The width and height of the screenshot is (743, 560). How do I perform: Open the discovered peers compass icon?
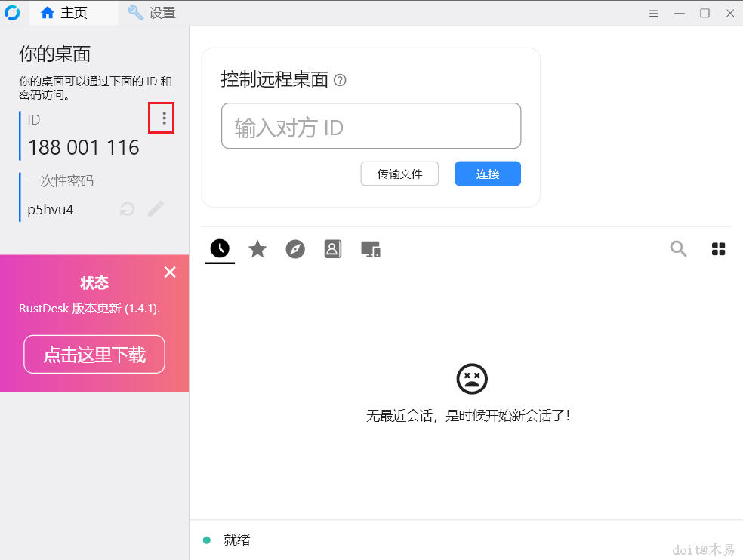[x=295, y=248]
